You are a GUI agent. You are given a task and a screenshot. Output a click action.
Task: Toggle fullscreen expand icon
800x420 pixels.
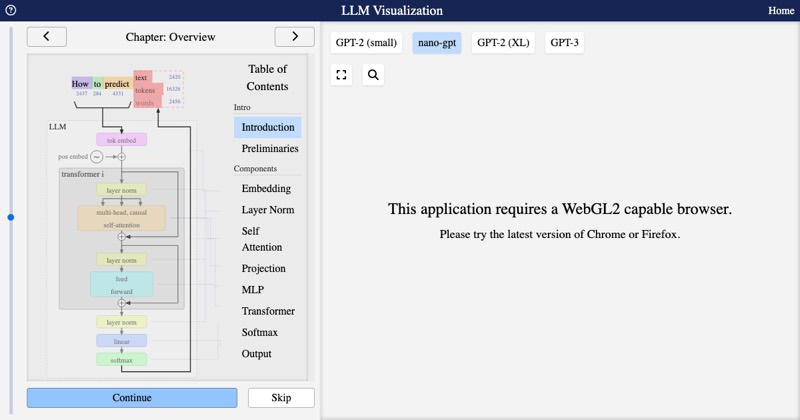tap(341, 75)
